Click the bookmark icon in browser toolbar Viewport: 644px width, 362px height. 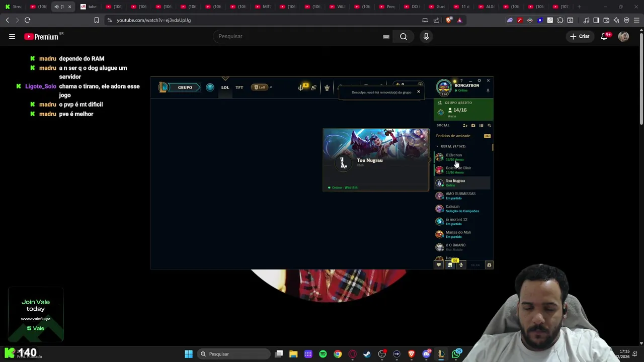[97, 20]
